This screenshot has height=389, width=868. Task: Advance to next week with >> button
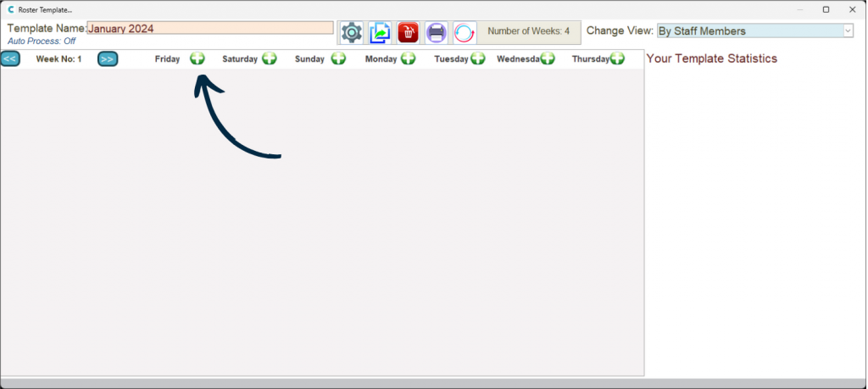click(x=108, y=59)
